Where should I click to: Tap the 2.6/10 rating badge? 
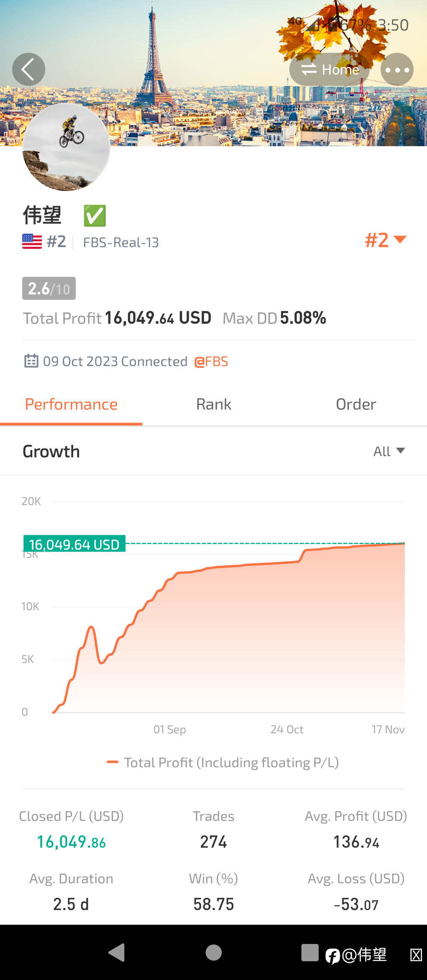pos(49,289)
